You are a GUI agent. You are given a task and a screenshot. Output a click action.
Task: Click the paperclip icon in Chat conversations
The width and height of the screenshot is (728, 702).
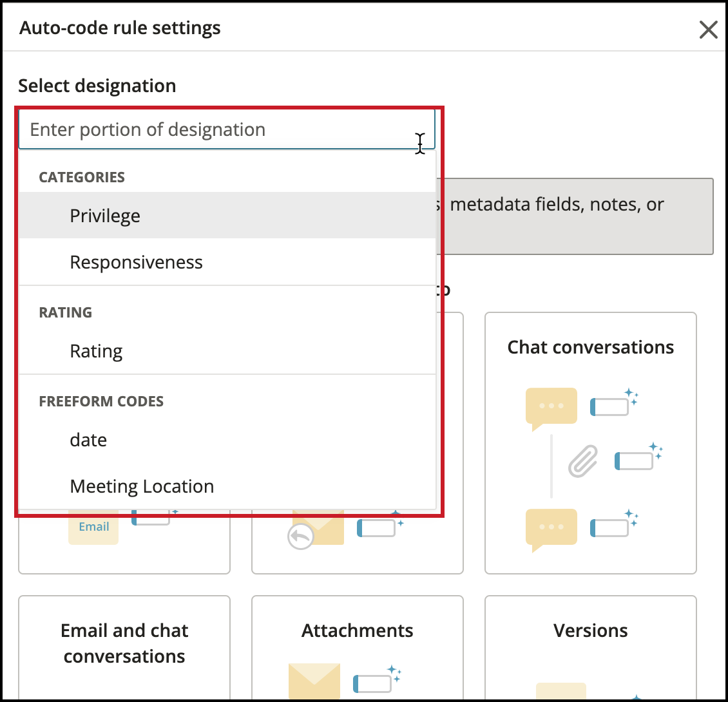click(x=583, y=461)
